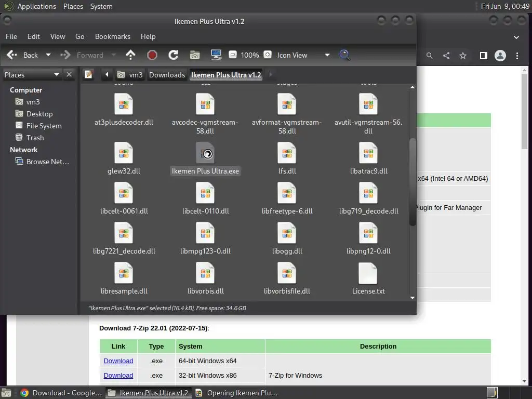Stop loading with the red stop icon
Screen dimensions: 532x399
[152, 55]
